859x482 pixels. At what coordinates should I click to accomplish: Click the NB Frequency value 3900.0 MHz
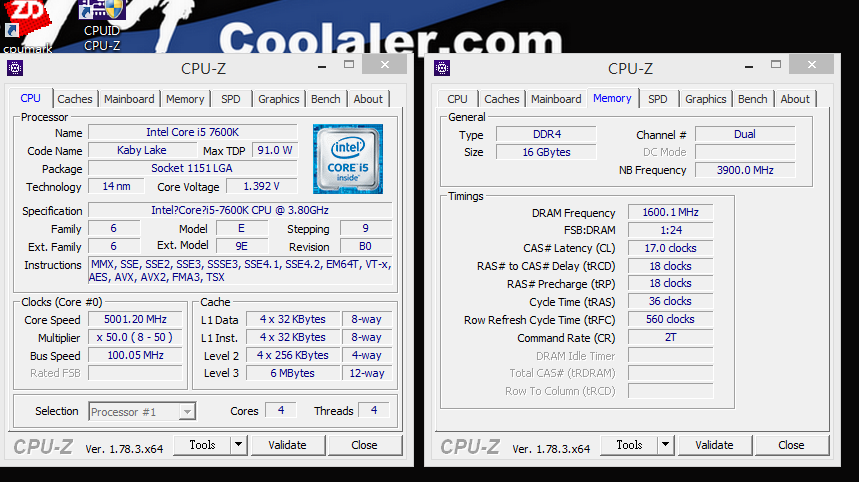[x=745, y=170]
